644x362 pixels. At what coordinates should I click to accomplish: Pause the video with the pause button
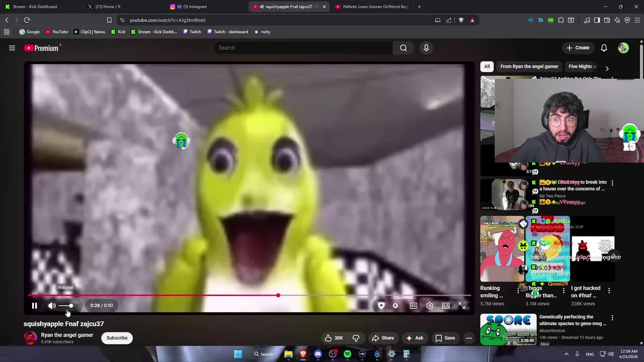34,306
